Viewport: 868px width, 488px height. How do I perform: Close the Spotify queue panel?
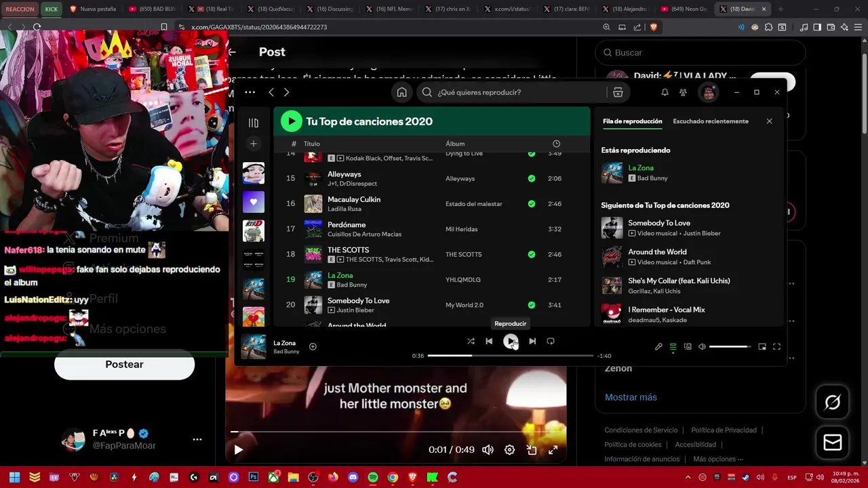pyautogui.click(x=769, y=121)
